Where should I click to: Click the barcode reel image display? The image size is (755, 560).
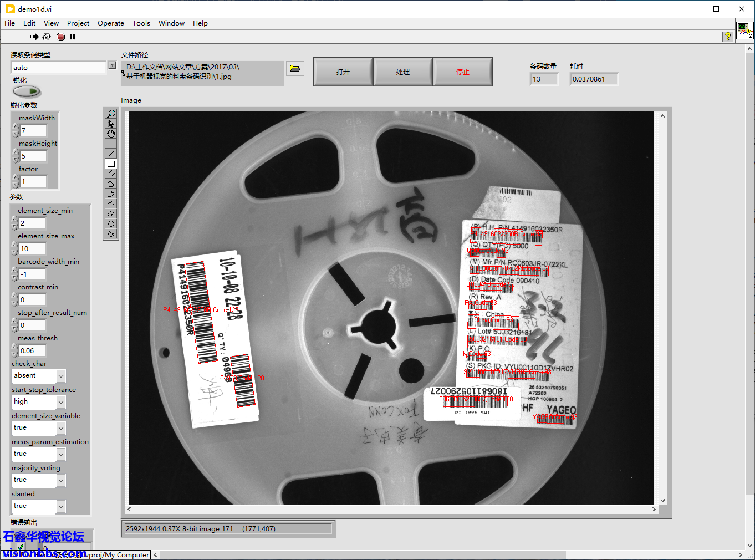tap(391, 308)
